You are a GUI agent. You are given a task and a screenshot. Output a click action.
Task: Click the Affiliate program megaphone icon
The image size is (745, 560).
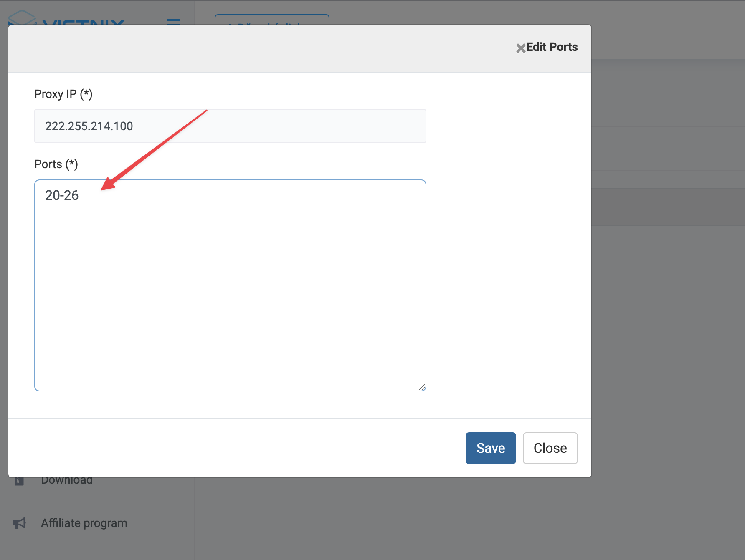(19, 523)
